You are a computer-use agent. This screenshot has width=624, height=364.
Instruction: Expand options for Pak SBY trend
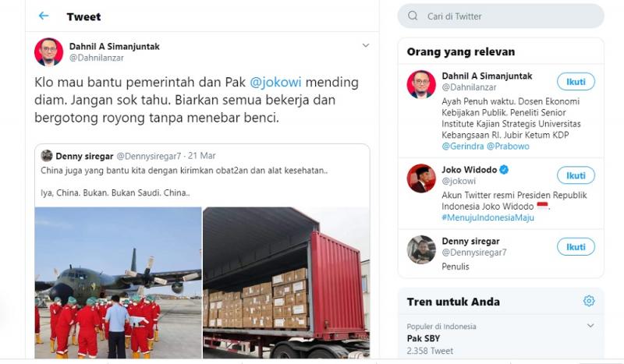click(590, 325)
